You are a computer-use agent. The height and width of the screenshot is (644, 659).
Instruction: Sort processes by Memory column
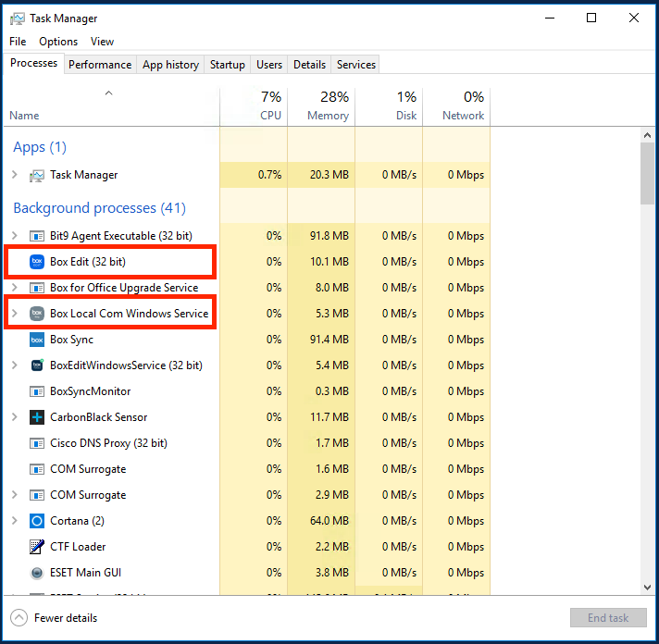pyautogui.click(x=321, y=106)
